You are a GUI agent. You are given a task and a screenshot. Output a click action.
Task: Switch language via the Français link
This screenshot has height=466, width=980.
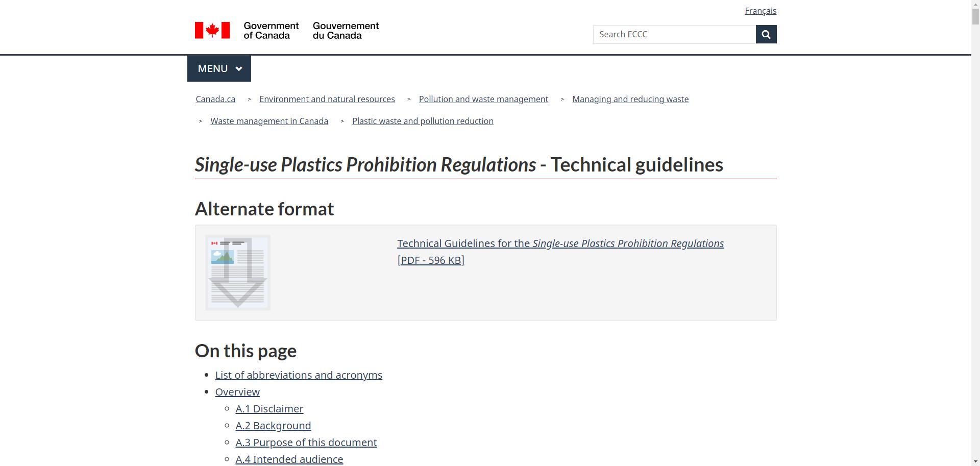tap(760, 11)
